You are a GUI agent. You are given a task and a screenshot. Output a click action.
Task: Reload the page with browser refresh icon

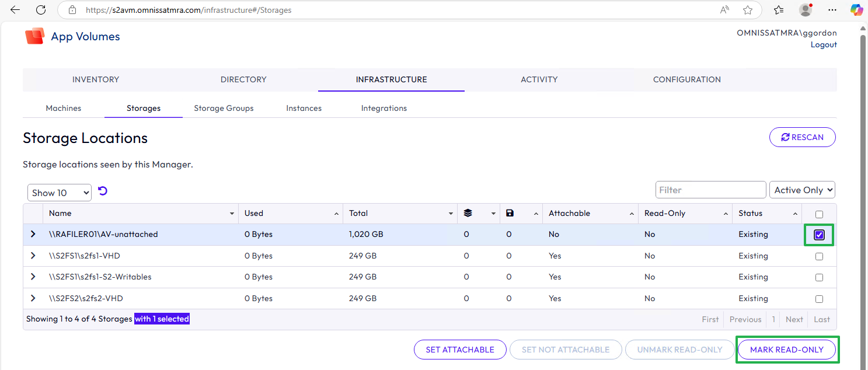pos(41,10)
